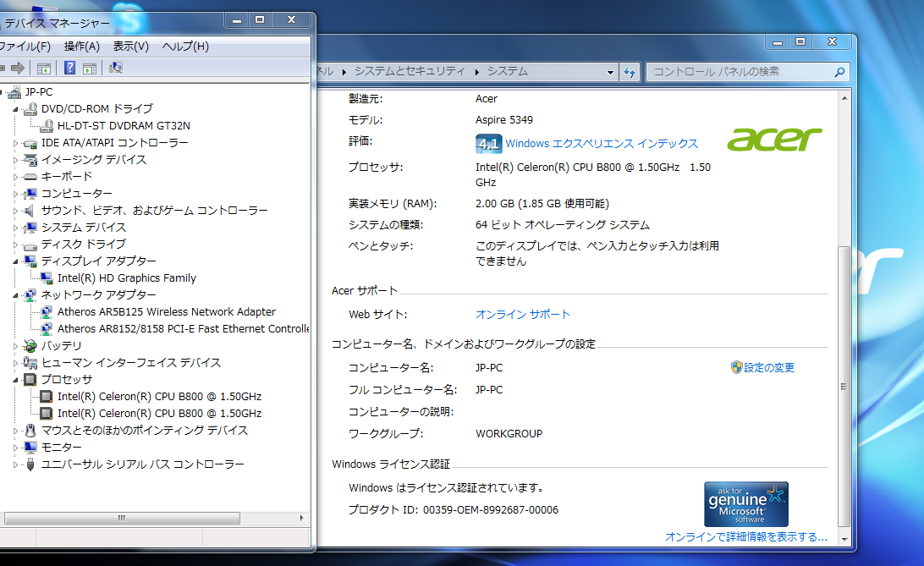Collapse the ネットワーク アダプター node
Image resolution: width=924 pixels, height=566 pixels.
point(15,295)
